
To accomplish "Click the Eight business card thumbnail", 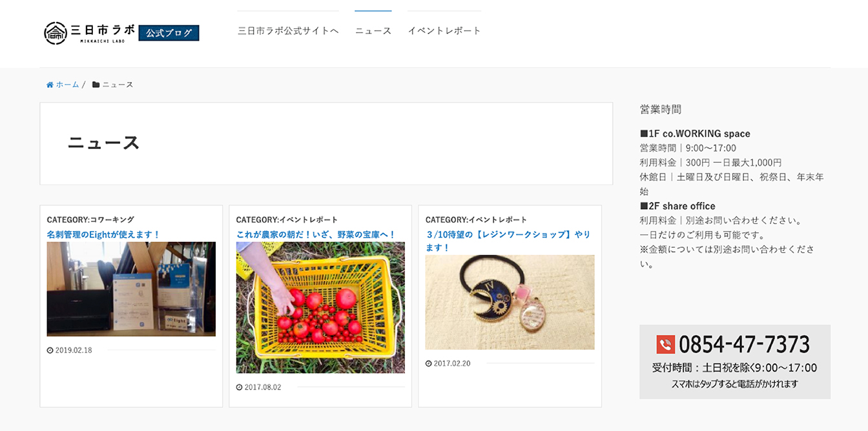I will 131,289.
